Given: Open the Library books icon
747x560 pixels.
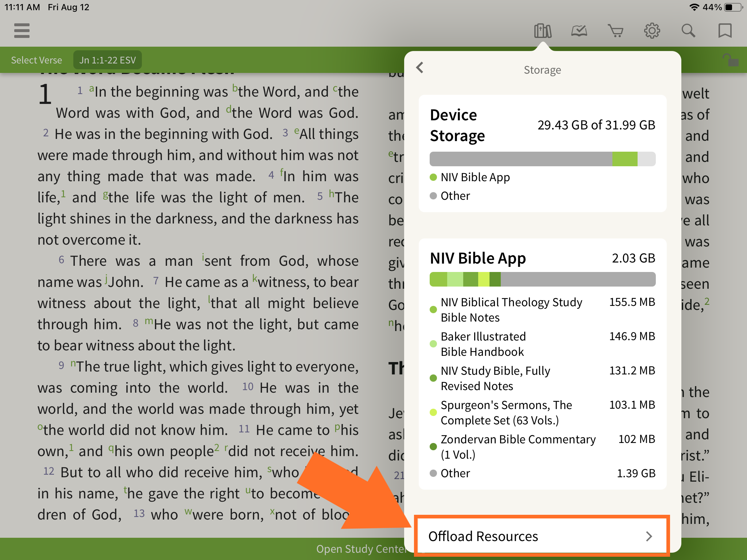Looking at the screenshot, I should 542,31.
